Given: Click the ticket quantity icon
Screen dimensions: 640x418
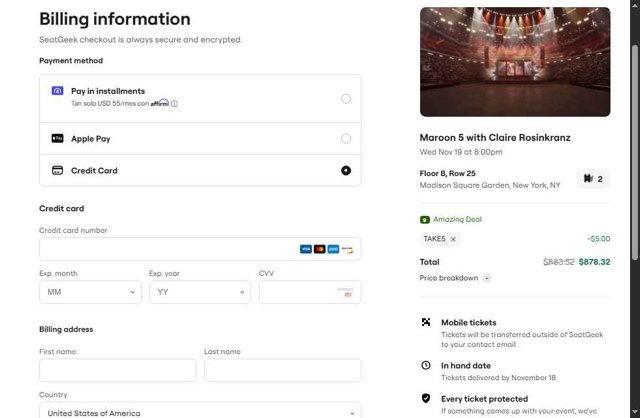Looking at the screenshot, I should [x=588, y=178].
